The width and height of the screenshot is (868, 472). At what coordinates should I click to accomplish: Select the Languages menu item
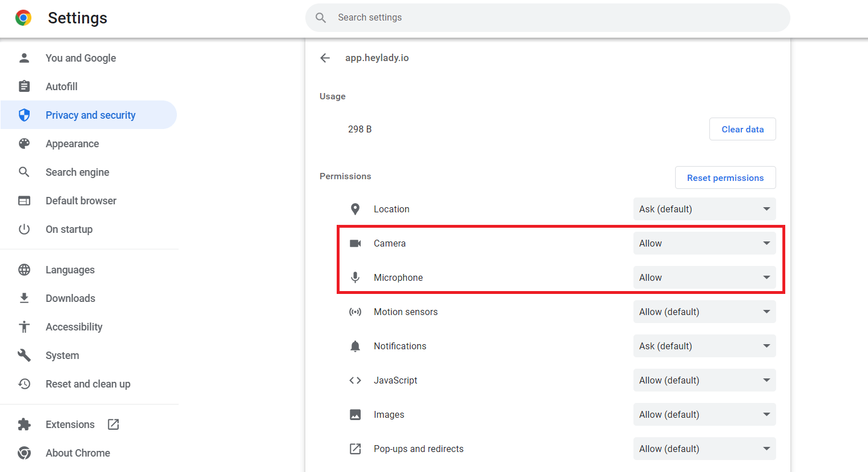point(70,270)
